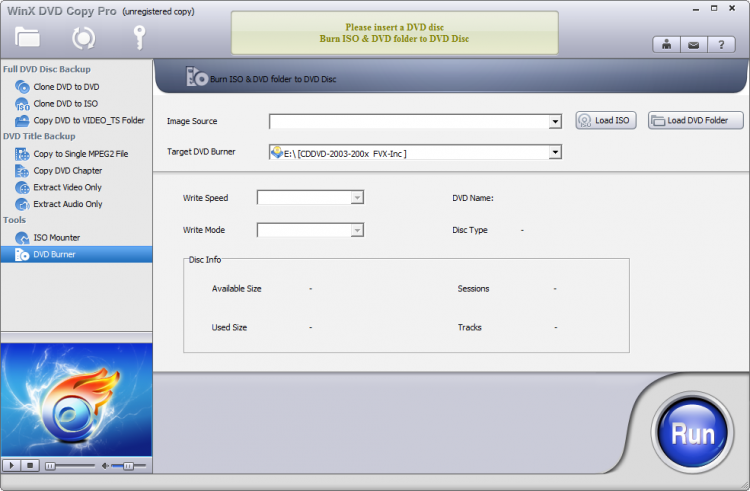
Task: Click the Disc Type label
Action: pyautogui.click(x=470, y=230)
